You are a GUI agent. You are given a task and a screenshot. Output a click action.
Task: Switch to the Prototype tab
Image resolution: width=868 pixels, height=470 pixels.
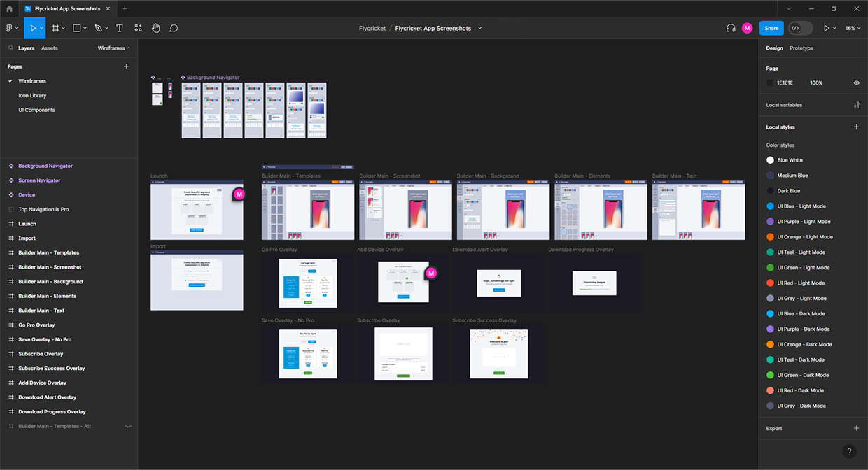(x=801, y=48)
